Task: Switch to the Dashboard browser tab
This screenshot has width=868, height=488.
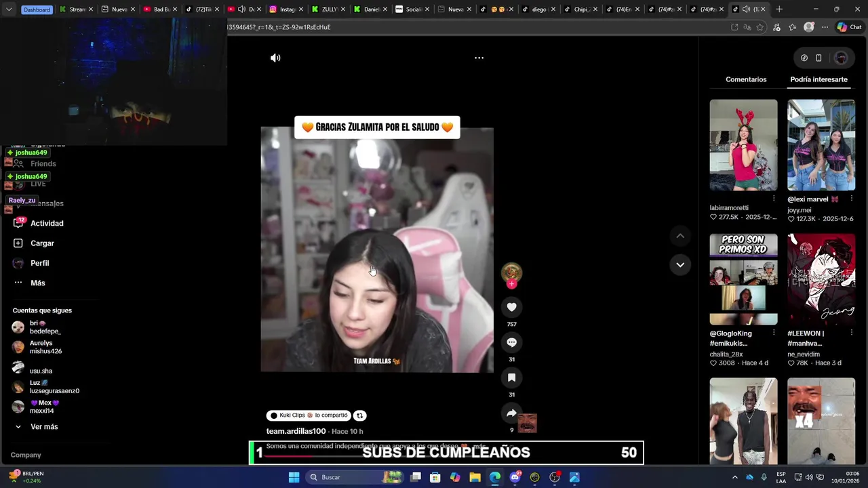Action: (37, 9)
